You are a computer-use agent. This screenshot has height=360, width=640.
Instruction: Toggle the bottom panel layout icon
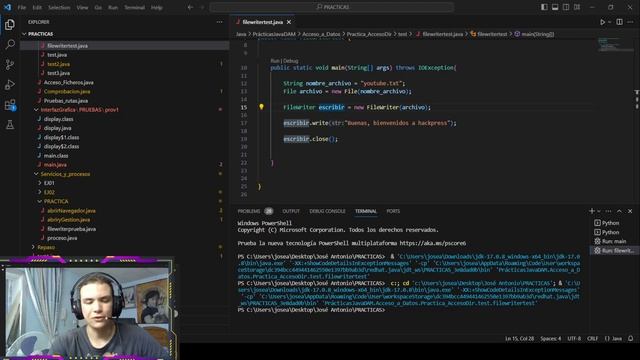(555, 7)
